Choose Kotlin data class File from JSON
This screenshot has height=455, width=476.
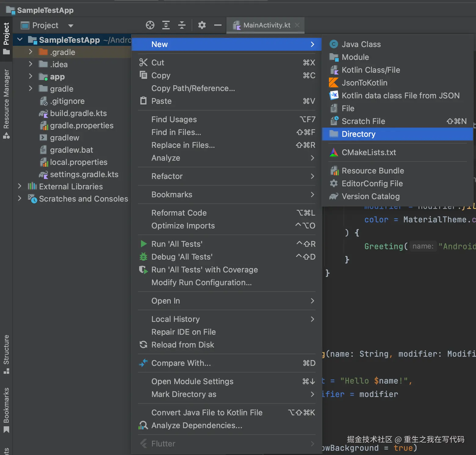pyautogui.click(x=400, y=96)
